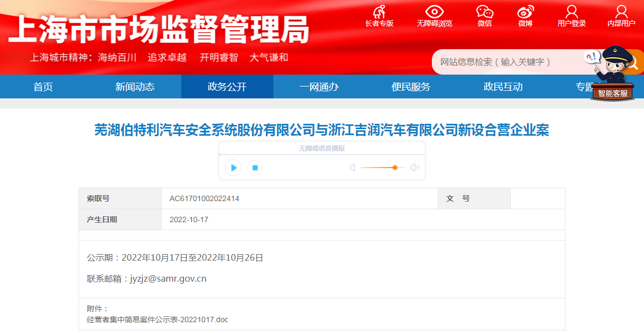The image size is (644, 333).
Task: Select the index number AC61701002022414
Action: pos(204,198)
